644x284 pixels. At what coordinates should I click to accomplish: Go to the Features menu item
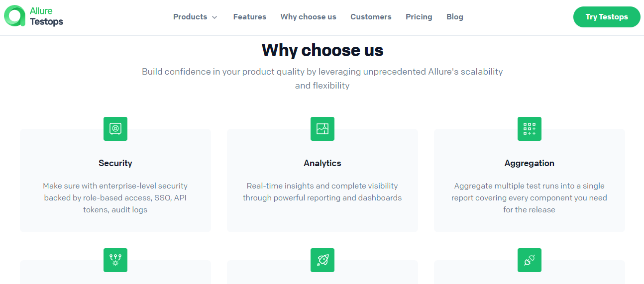click(x=250, y=17)
